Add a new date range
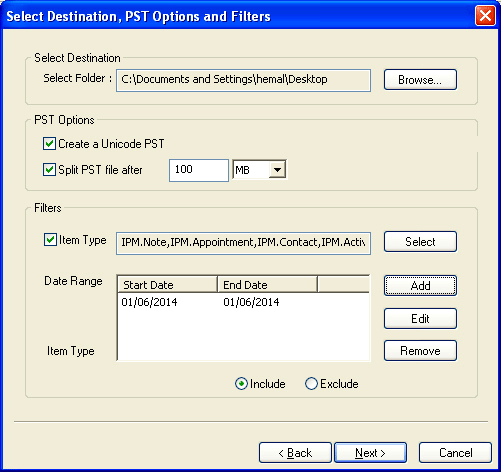 click(x=420, y=286)
